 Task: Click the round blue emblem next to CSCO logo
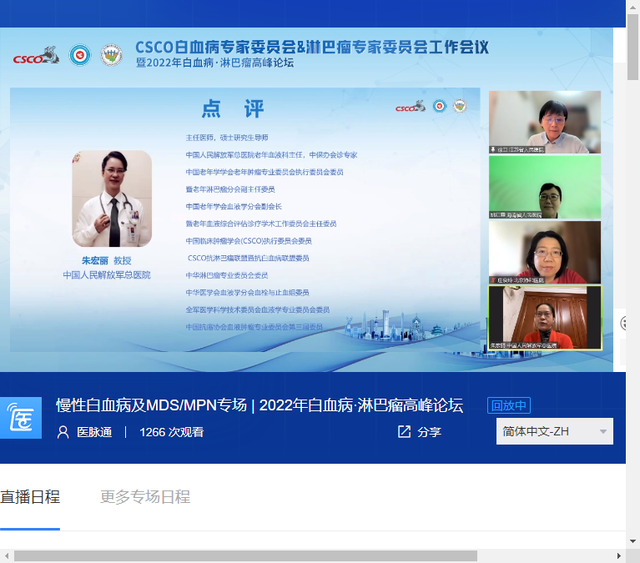point(80,55)
